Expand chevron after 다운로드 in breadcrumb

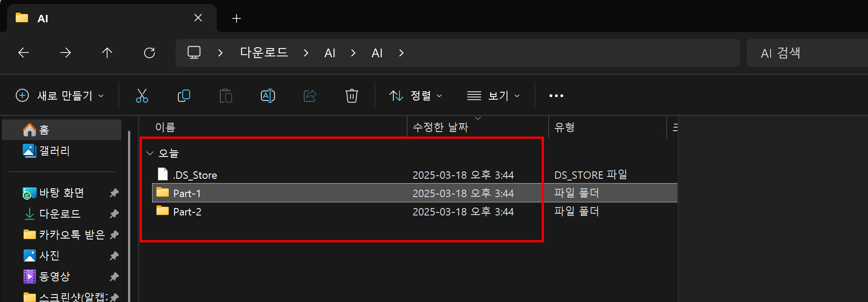306,53
